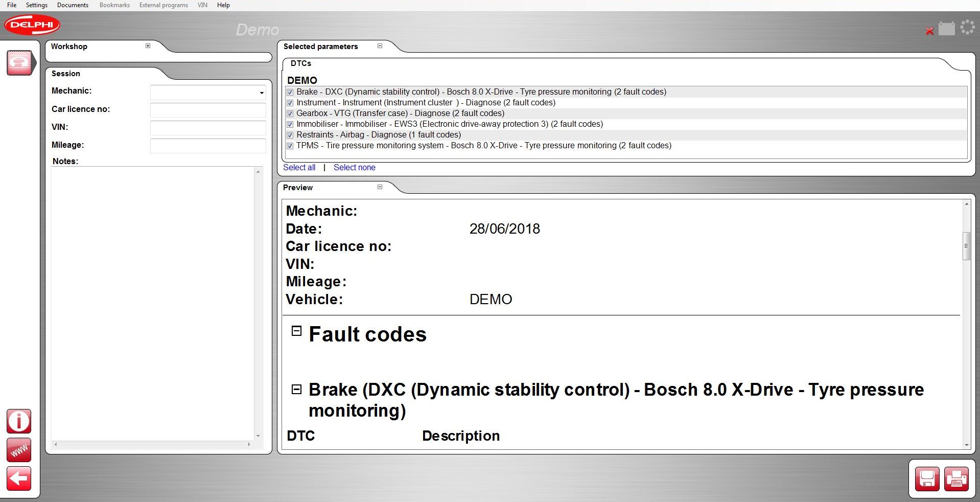
Task: Open the Documents menu
Action: coord(73,5)
